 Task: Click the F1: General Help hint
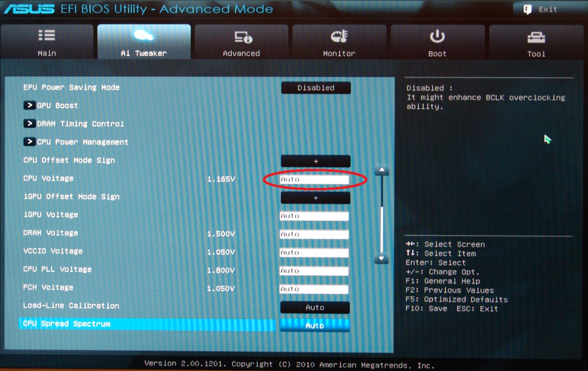pos(443,281)
